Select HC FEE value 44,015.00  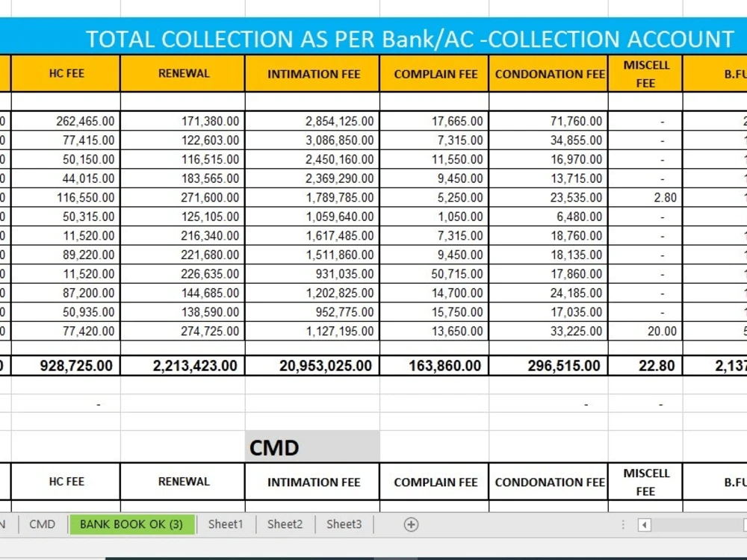tap(66, 178)
